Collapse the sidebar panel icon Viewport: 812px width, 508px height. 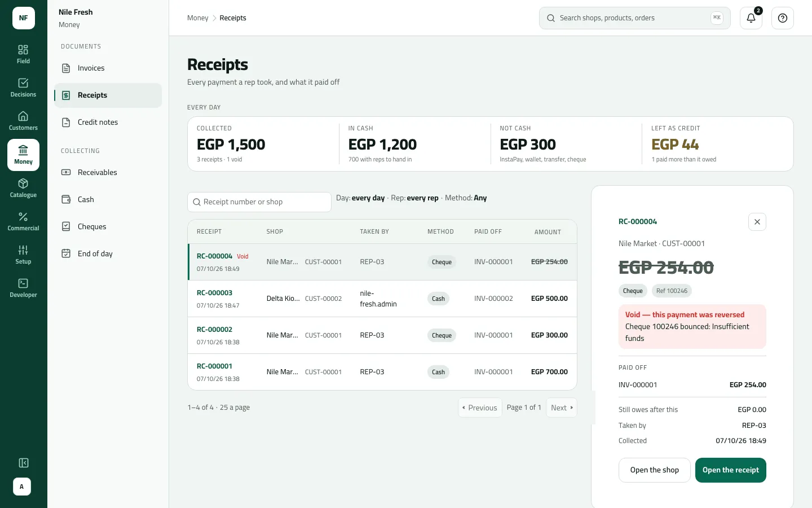[x=24, y=463]
